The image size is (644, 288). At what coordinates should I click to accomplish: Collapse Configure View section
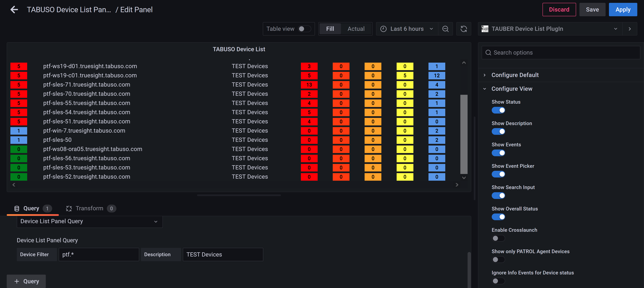tap(512, 89)
